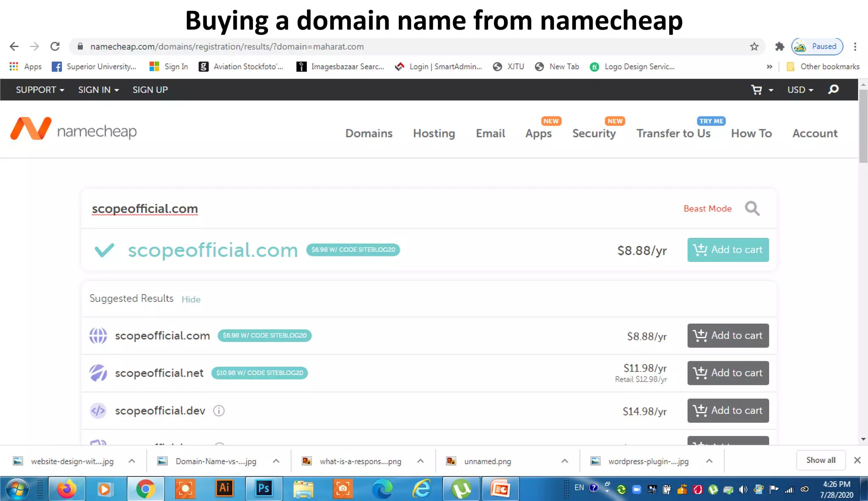Expand options for unnamed.png download
This screenshot has width=868, height=501.
(x=565, y=461)
